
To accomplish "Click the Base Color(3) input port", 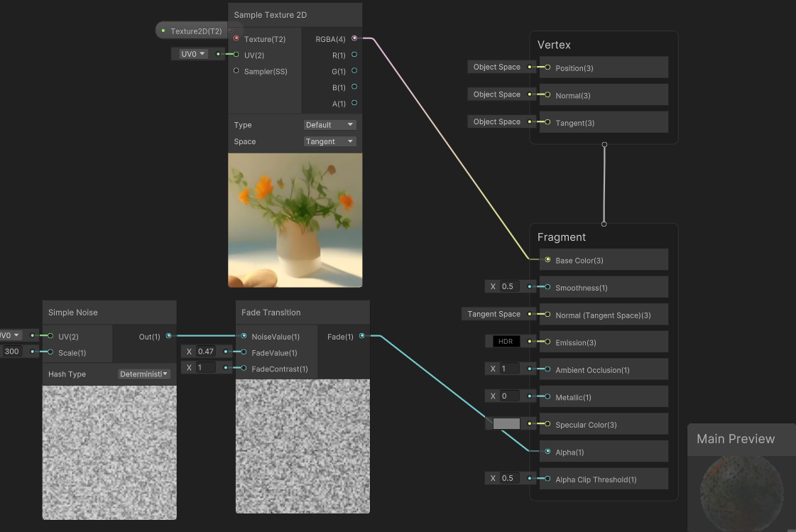I will (547, 260).
